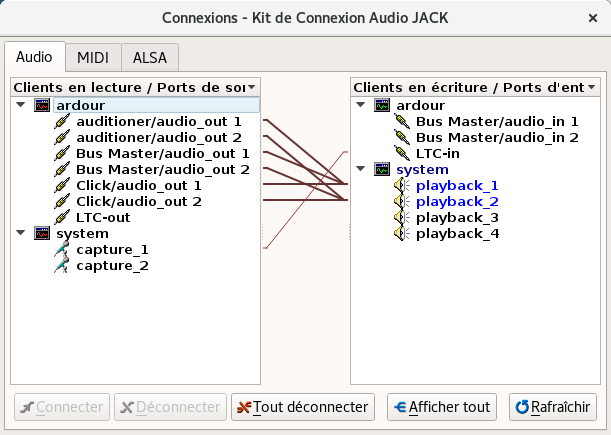Click the LTC-out port plug icon
The width and height of the screenshot is (611, 435).
[x=62, y=217]
